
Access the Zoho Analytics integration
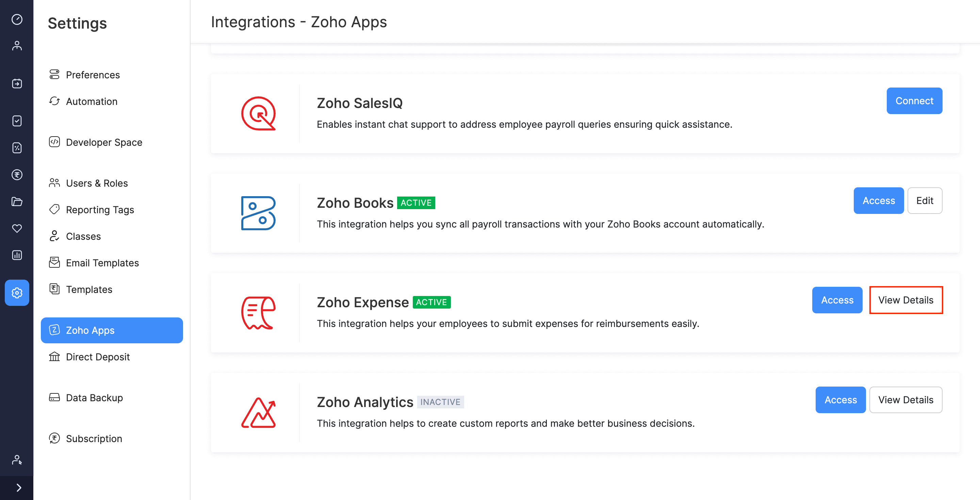click(x=840, y=400)
